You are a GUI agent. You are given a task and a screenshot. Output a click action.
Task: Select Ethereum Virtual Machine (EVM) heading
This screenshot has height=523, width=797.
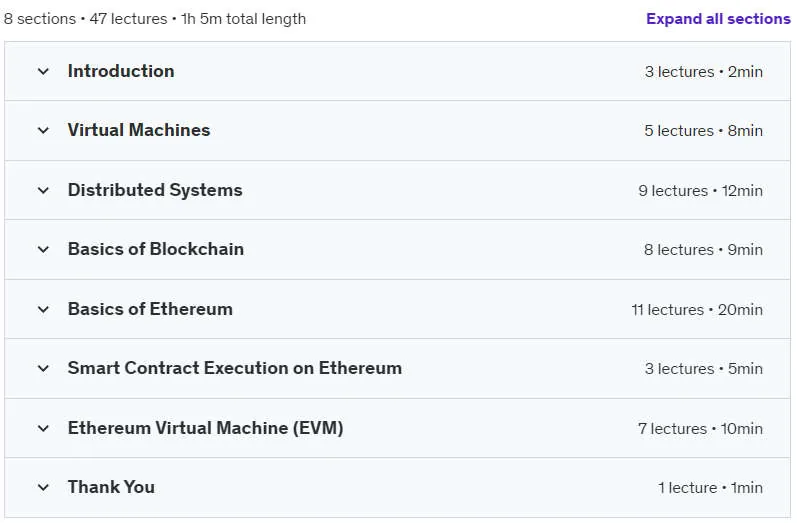[205, 428]
